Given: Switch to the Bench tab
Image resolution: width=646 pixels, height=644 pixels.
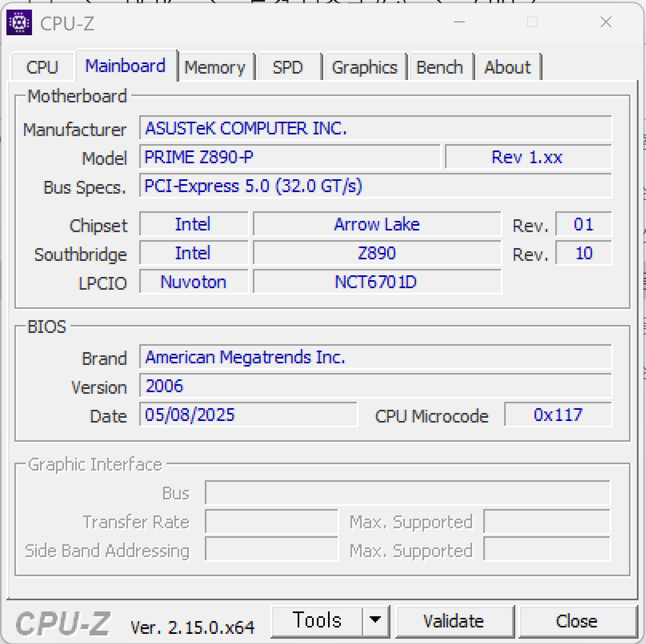Looking at the screenshot, I should pos(440,67).
